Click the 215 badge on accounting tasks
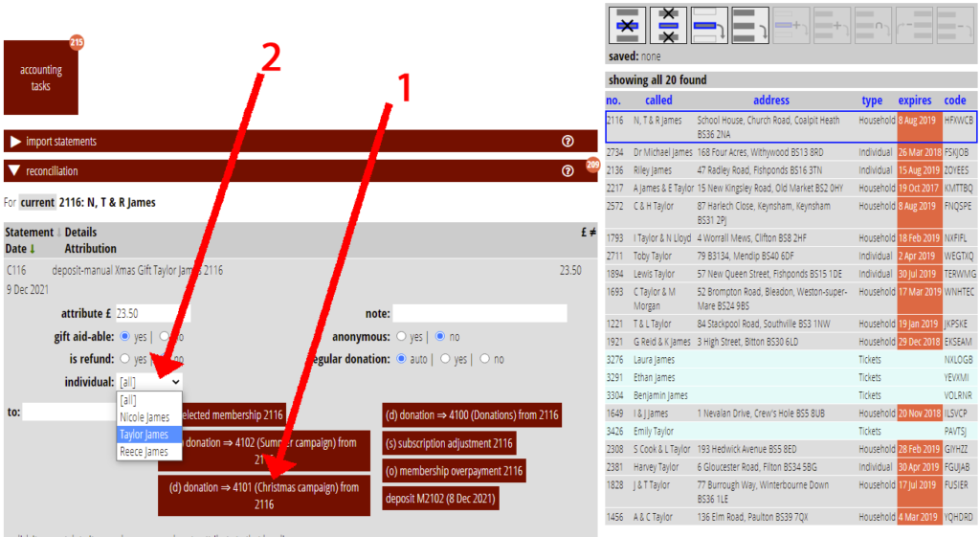This screenshot has height=537, width=980. [x=77, y=42]
